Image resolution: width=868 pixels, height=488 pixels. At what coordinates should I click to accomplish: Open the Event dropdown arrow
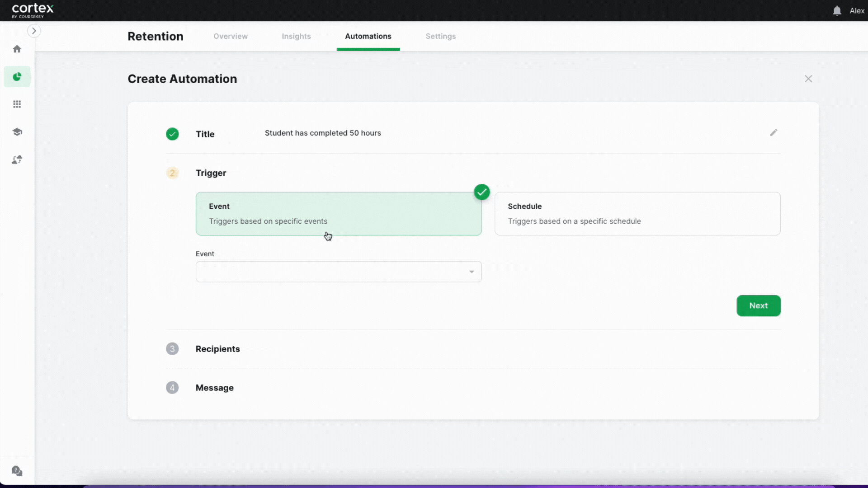point(472,272)
